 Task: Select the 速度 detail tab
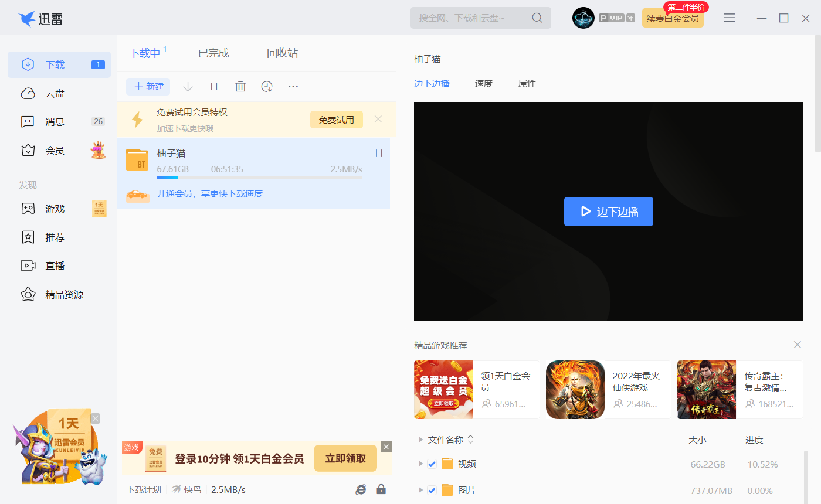(484, 84)
